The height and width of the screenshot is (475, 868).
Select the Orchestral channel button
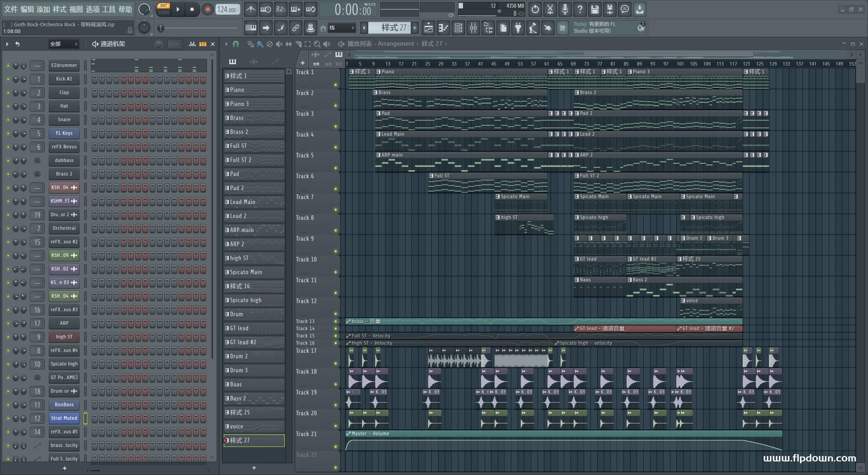pyautogui.click(x=64, y=228)
